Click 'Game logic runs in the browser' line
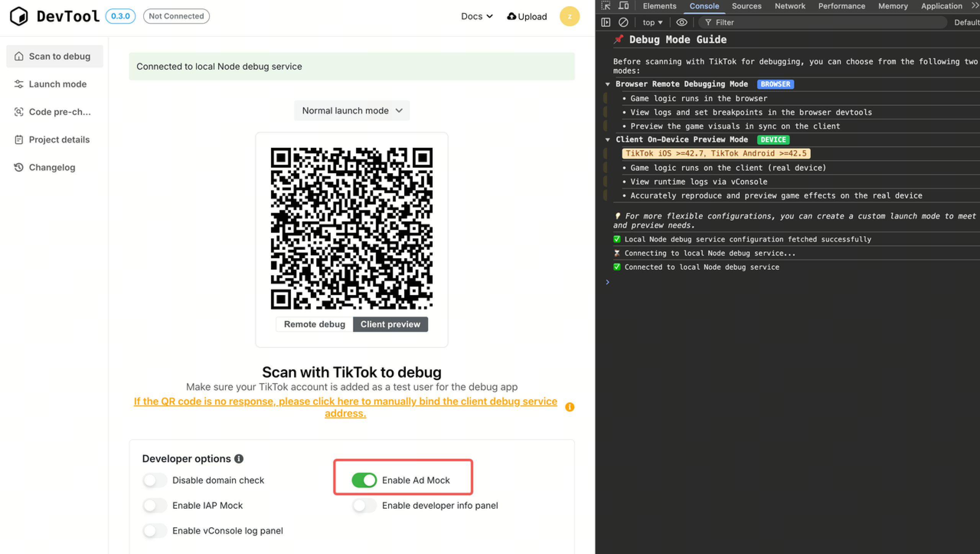Image resolution: width=980 pixels, height=554 pixels. click(699, 98)
